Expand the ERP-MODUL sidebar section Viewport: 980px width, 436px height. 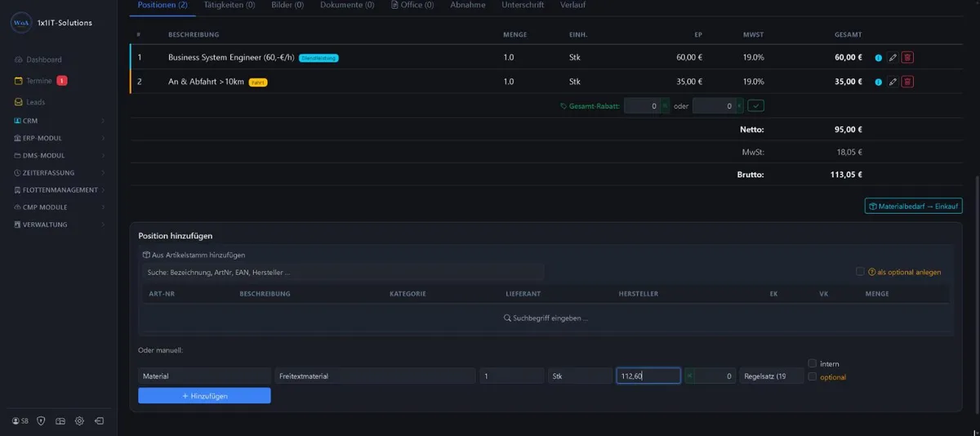point(59,138)
